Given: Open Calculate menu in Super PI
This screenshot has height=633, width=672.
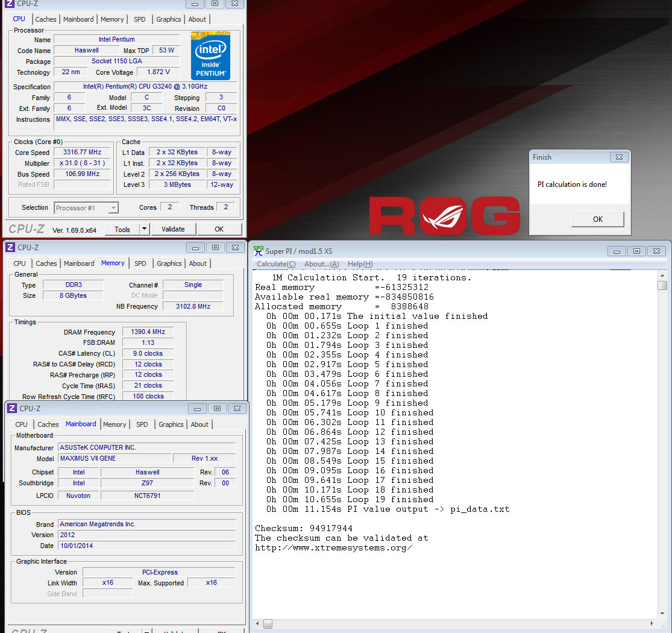Looking at the screenshot, I should (x=276, y=264).
